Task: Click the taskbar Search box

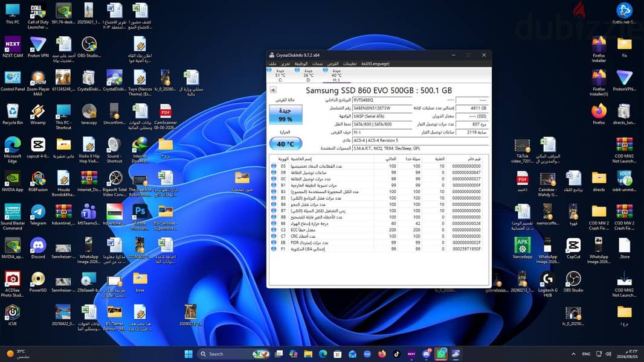Action: coord(233,354)
